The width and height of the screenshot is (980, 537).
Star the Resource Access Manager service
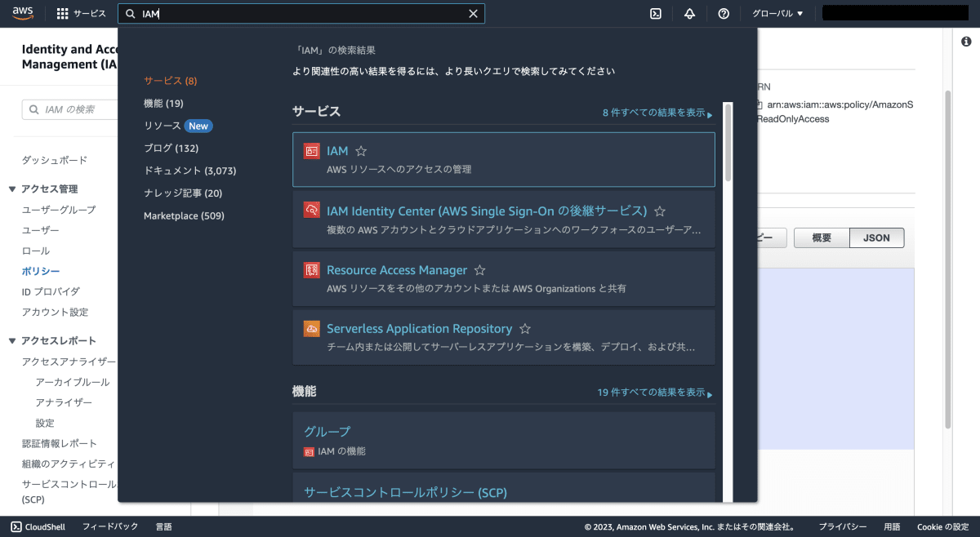point(480,270)
